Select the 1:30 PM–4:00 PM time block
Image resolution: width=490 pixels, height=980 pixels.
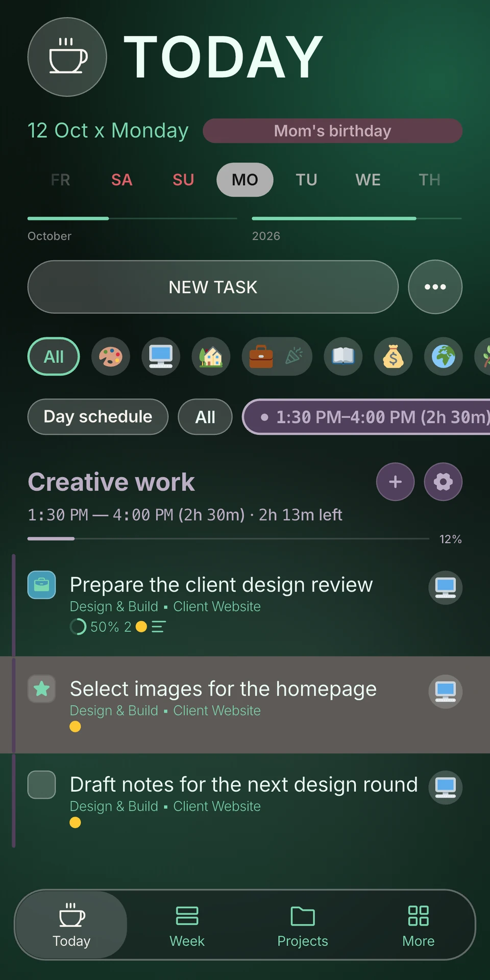click(x=366, y=416)
